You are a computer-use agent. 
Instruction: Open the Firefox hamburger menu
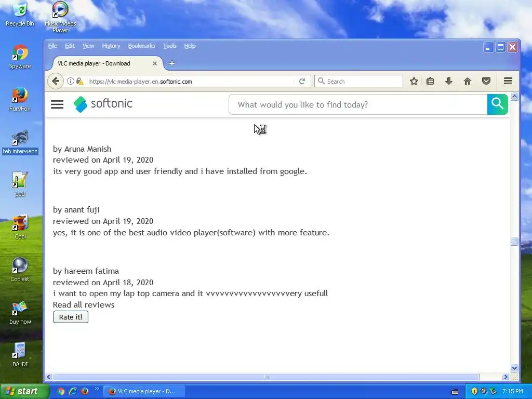coord(508,81)
